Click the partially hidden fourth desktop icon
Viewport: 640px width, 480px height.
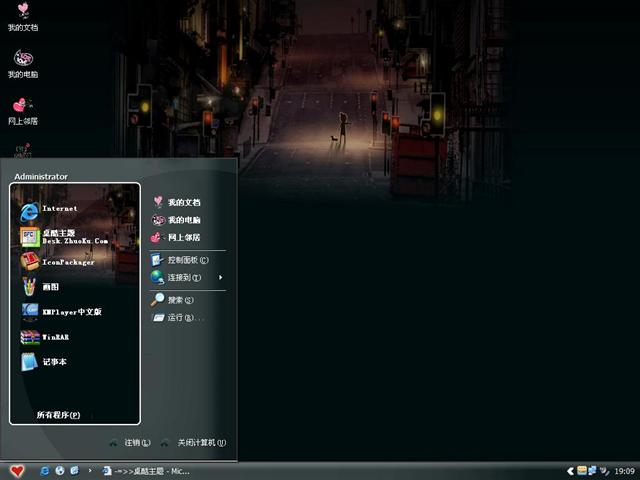[x=23, y=150]
